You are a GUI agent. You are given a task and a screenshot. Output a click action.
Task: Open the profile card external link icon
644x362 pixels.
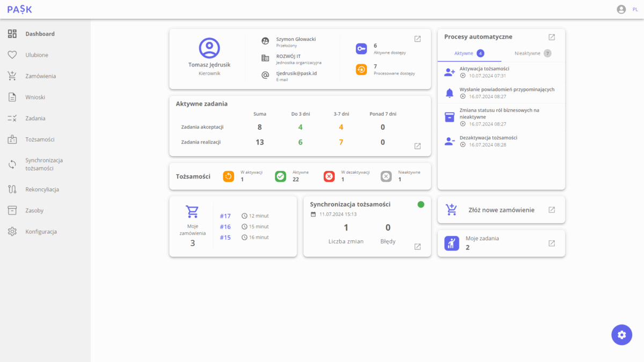(418, 39)
